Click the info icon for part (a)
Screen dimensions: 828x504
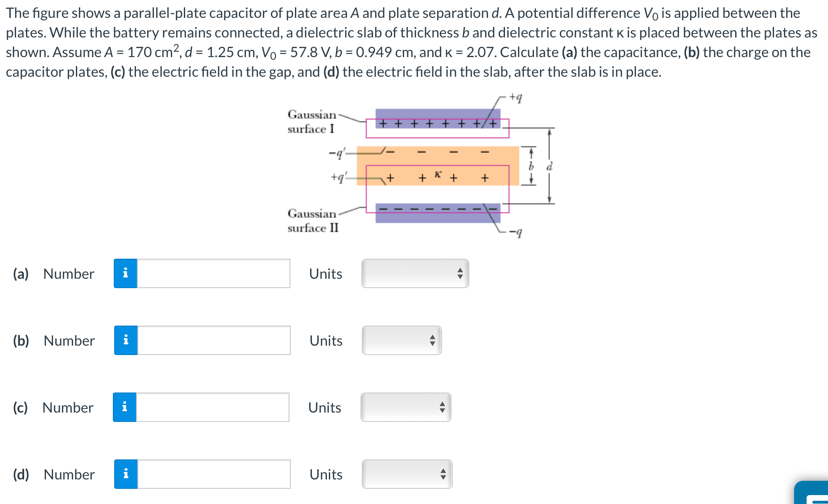click(x=125, y=273)
